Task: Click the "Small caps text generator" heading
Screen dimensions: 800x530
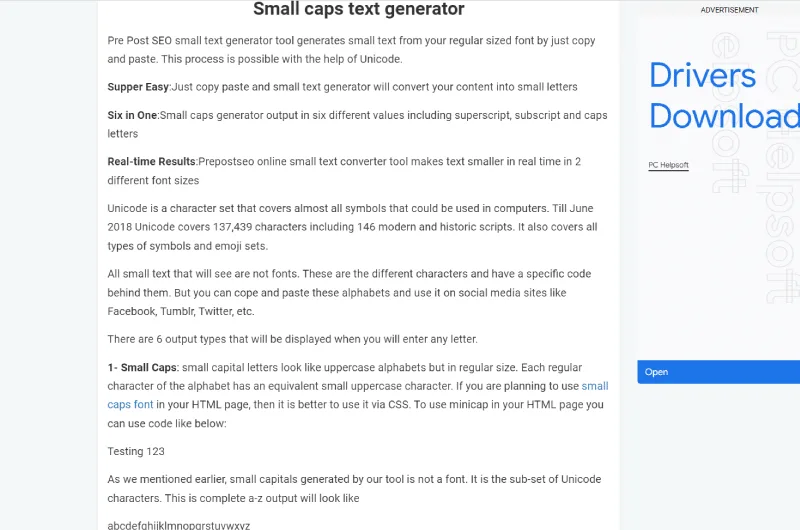Action: point(358,10)
